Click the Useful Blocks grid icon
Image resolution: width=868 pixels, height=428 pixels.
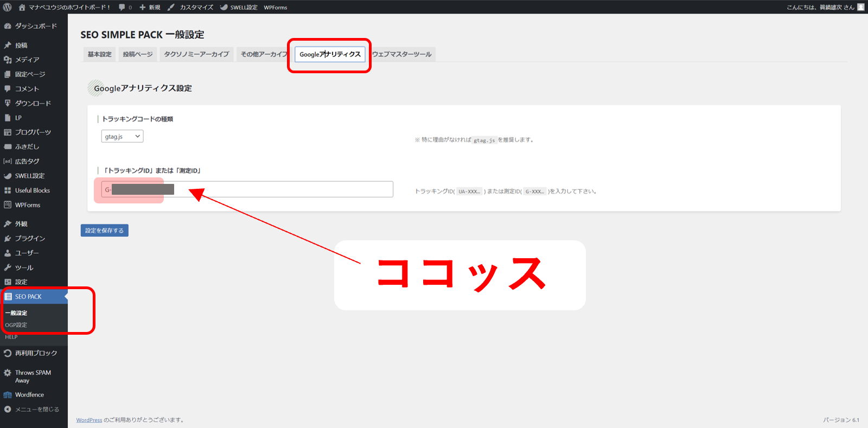[x=8, y=190]
